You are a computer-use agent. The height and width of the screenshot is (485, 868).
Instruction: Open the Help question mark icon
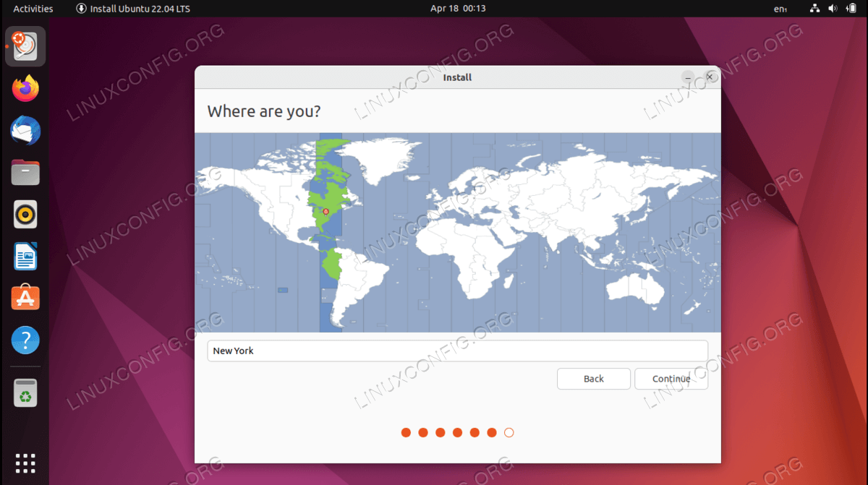25,340
